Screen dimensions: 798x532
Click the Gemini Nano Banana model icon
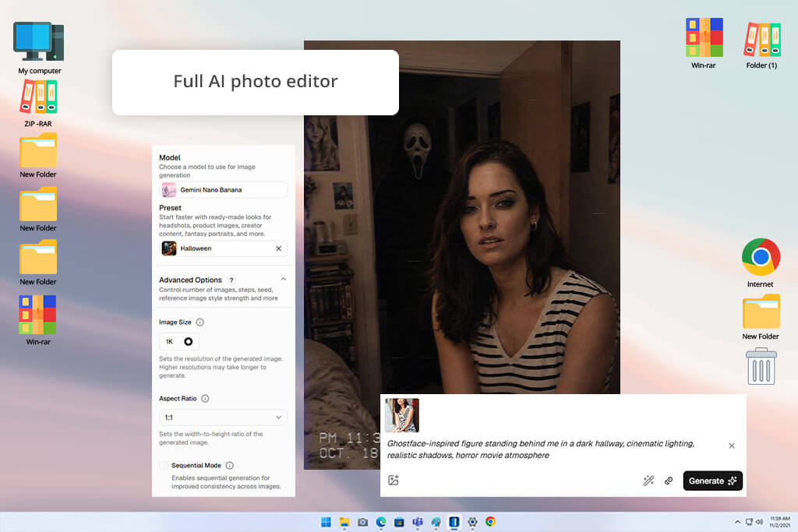point(169,190)
